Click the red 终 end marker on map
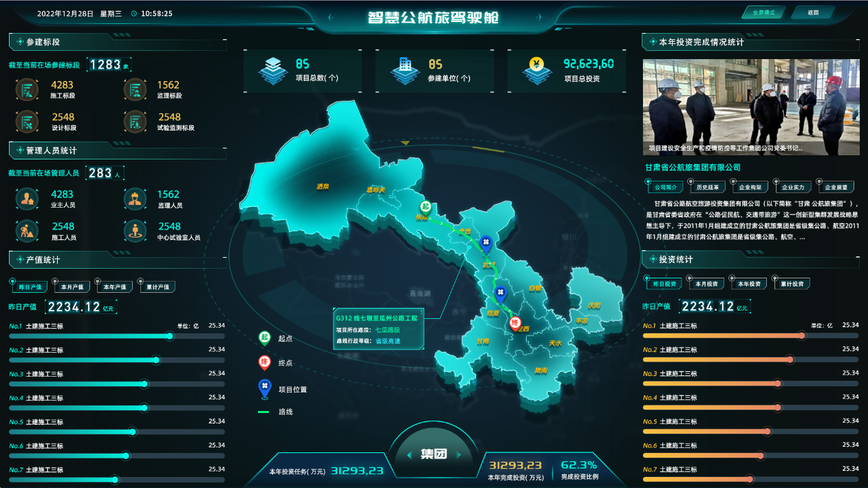868x488 pixels. pos(514,323)
